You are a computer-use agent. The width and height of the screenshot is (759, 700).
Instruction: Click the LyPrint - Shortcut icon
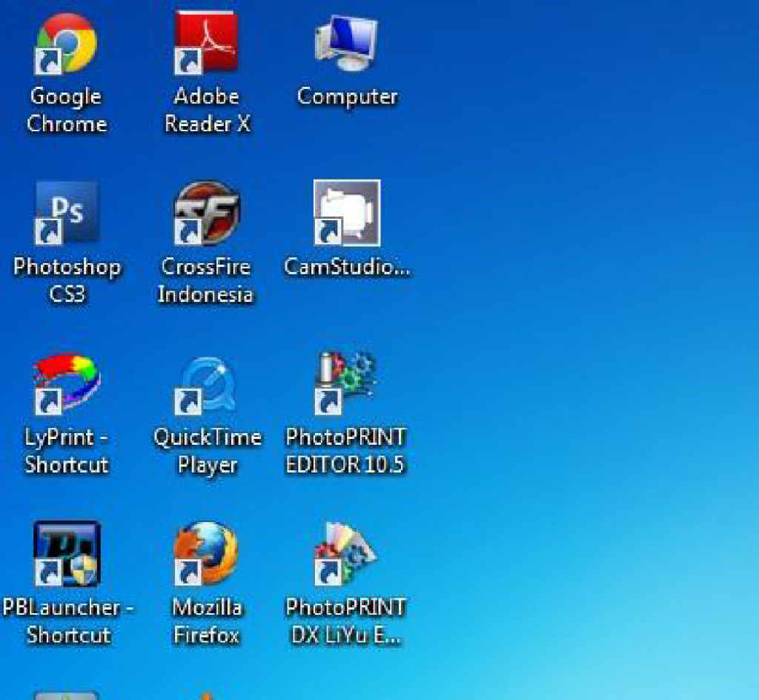pyautogui.click(x=67, y=382)
